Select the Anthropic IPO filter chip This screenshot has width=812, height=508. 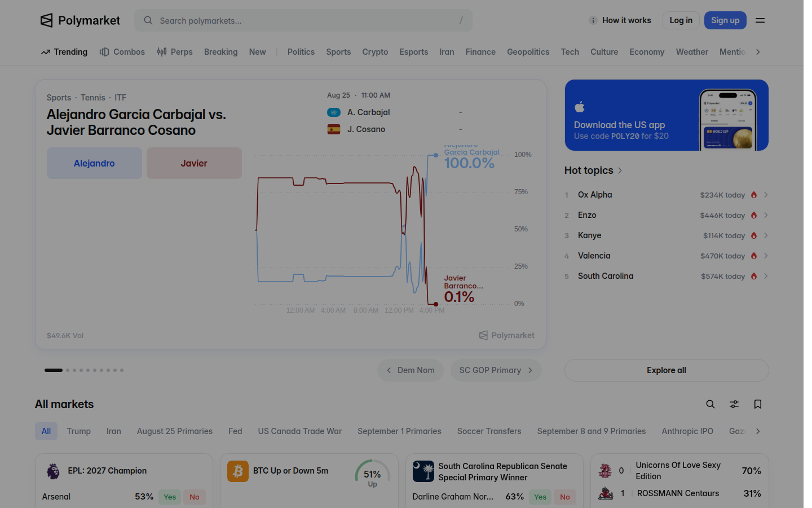[x=687, y=431]
